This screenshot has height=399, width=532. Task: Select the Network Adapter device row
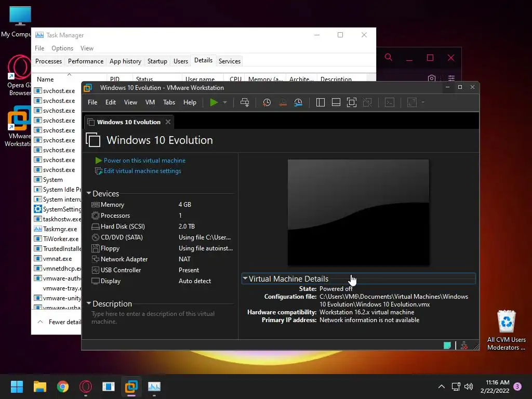[x=162, y=259]
